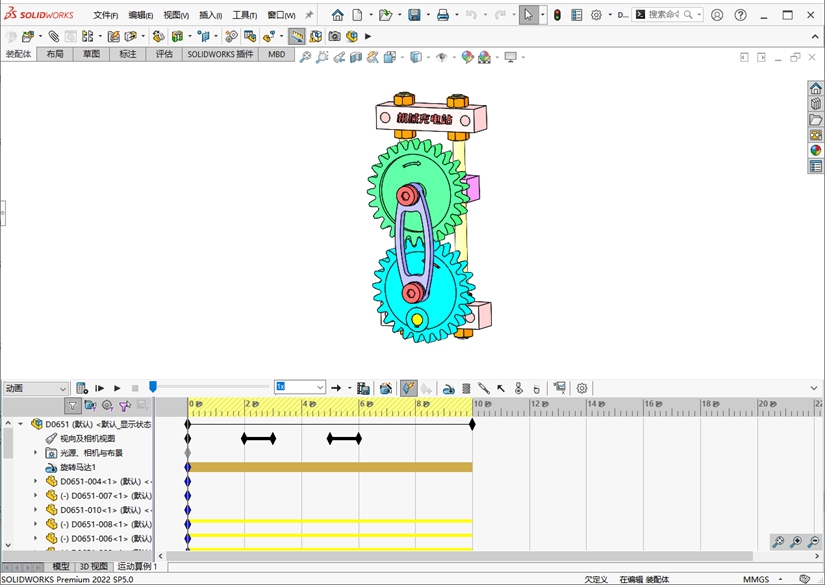This screenshot has width=825, height=585.
Task: Switch to the 评估 tab
Action: click(164, 54)
